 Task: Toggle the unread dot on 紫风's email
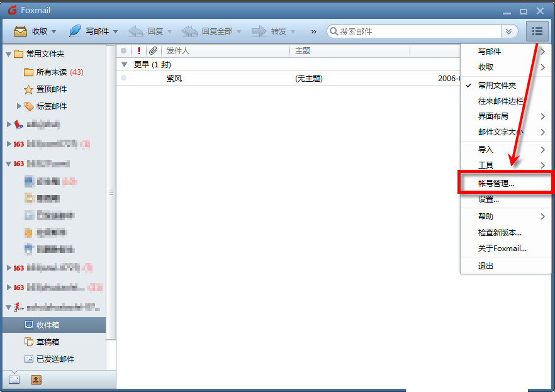pos(125,77)
